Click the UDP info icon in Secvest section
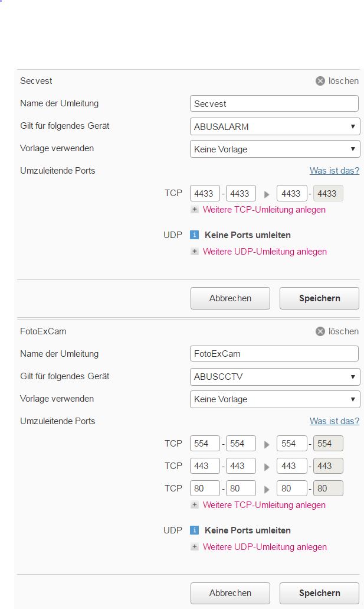 coord(195,235)
